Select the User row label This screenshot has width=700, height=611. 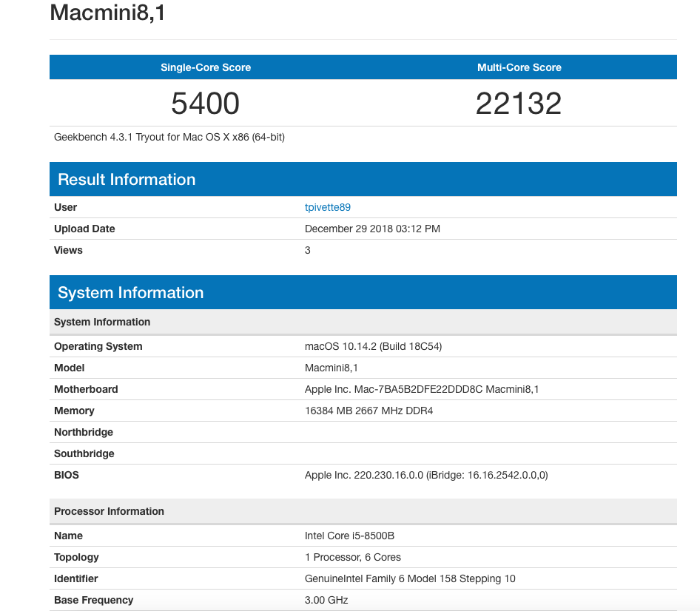point(65,207)
